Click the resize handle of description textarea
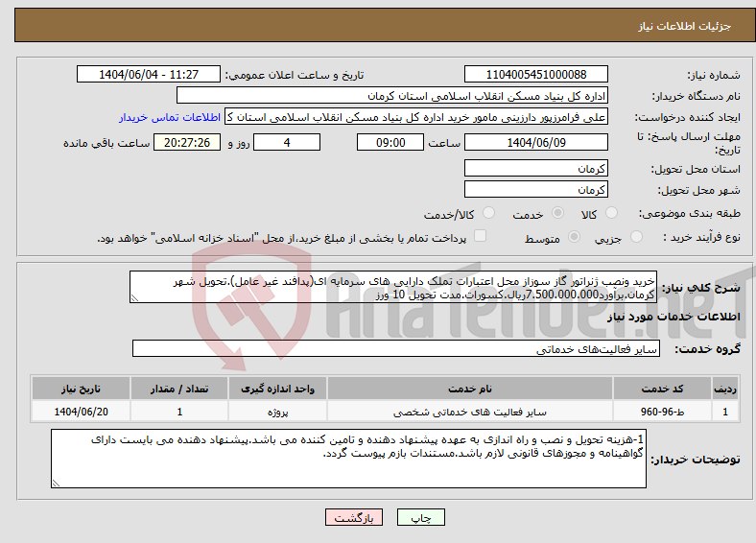This screenshot has width=756, height=543. click(x=134, y=298)
